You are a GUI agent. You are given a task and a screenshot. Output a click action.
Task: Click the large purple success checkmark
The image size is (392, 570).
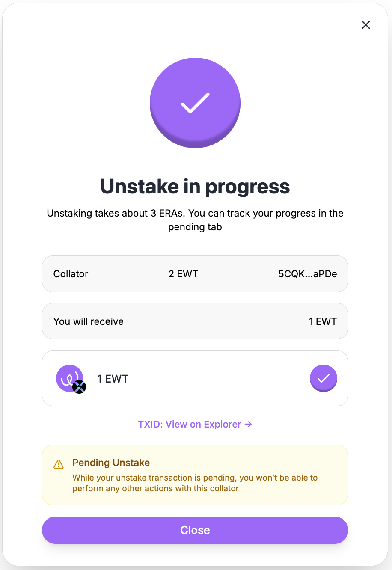(x=195, y=103)
